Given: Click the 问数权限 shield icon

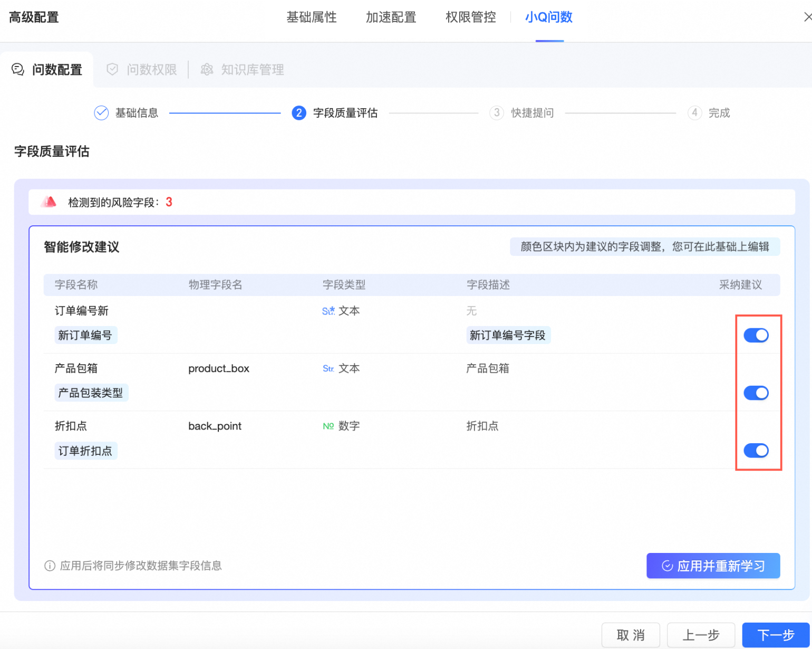Looking at the screenshot, I should click(x=112, y=69).
